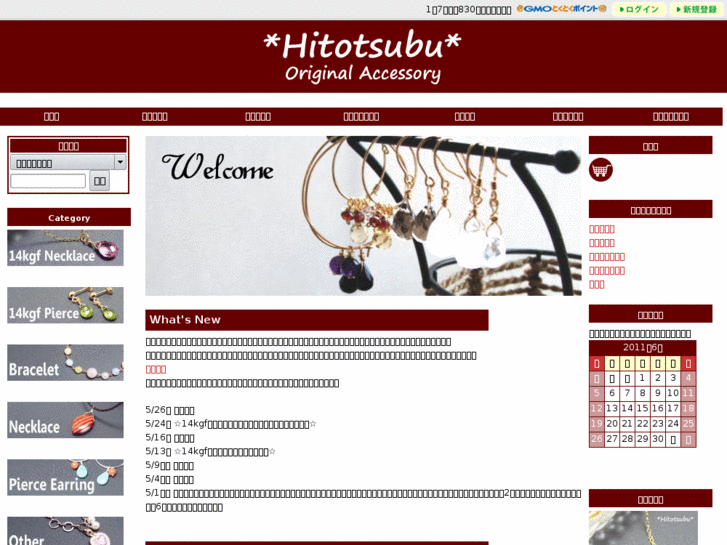The width and height of the screenshot is (727, 545).
Task: Select day 12 in the calendar
Action: pos(597,408)
